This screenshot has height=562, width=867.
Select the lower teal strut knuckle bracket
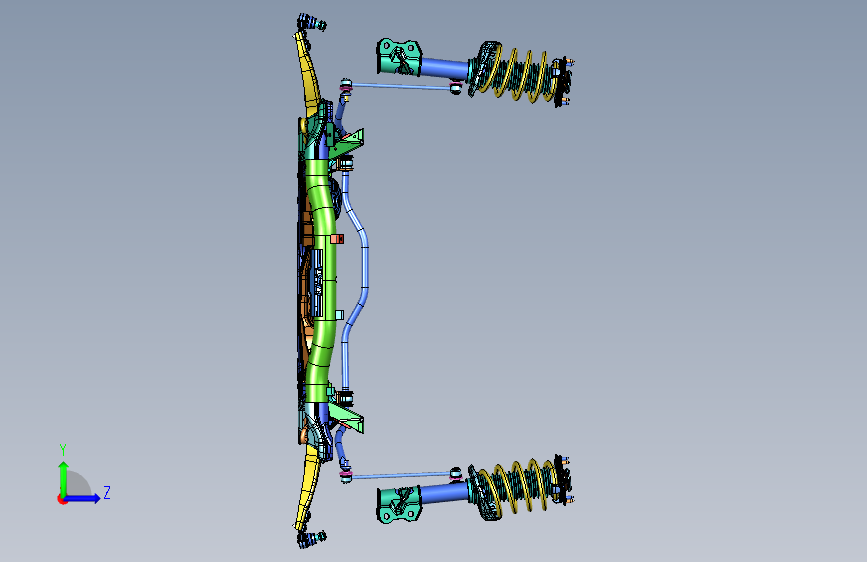[399, 504]
